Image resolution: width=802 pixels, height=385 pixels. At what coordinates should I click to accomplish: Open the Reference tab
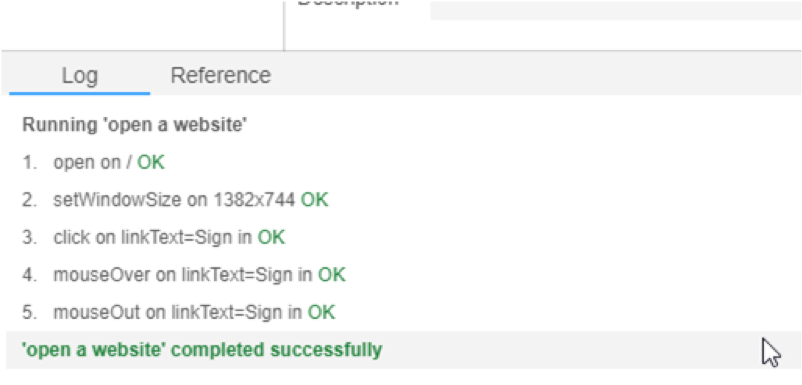(220, 76)
